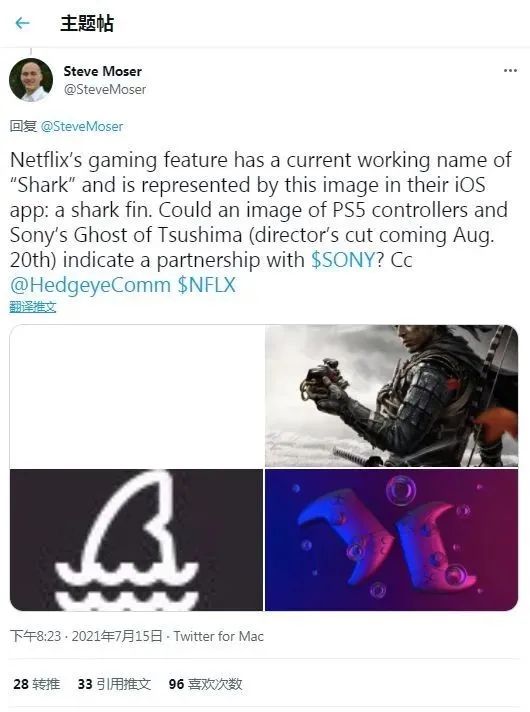Viewport: 530px width, 712px height.
Task: Open the shark fin icon image
Action: pyautogui.click(x=136, y=540)
